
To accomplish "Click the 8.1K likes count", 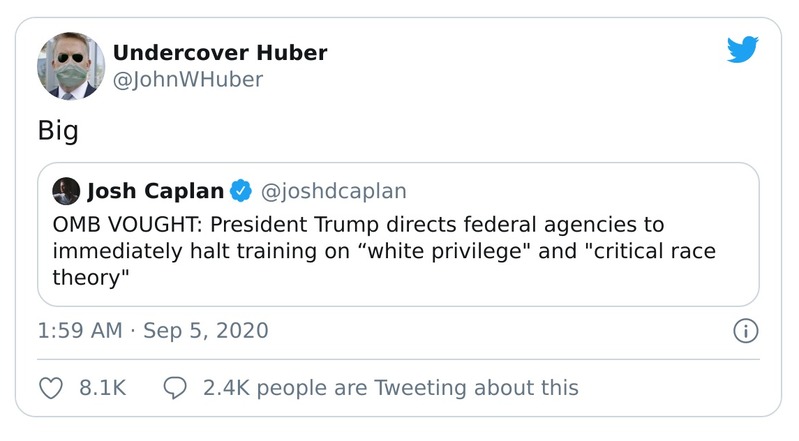I will pyautogui.click(x=102, y=387).
